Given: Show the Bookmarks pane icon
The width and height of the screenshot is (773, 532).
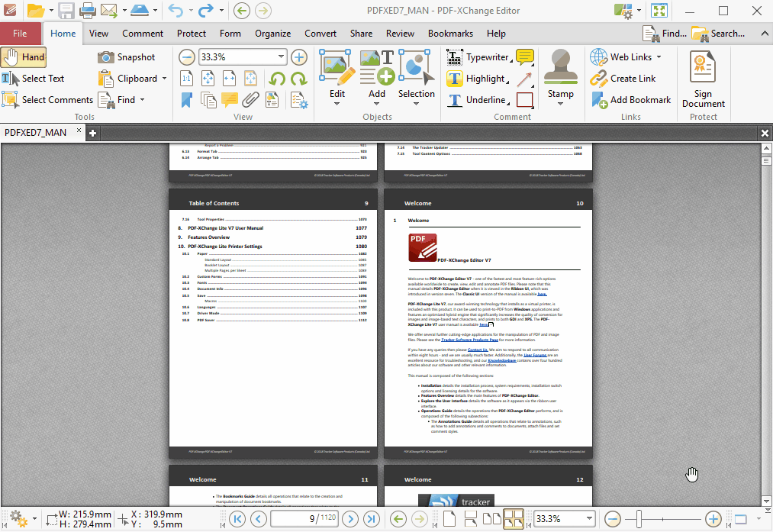Looking at the screenshot, I should (187, 99).
